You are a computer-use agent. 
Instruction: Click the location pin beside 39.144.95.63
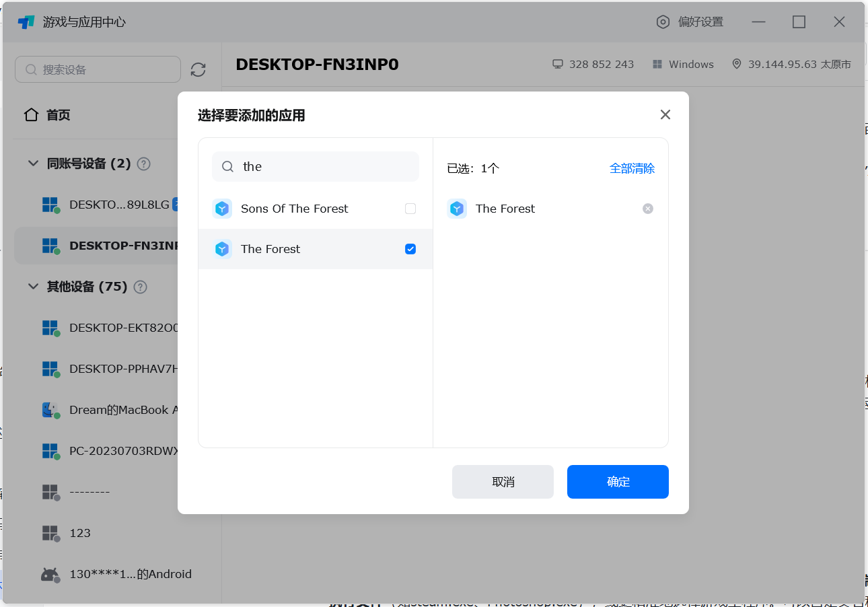(737, 64)
